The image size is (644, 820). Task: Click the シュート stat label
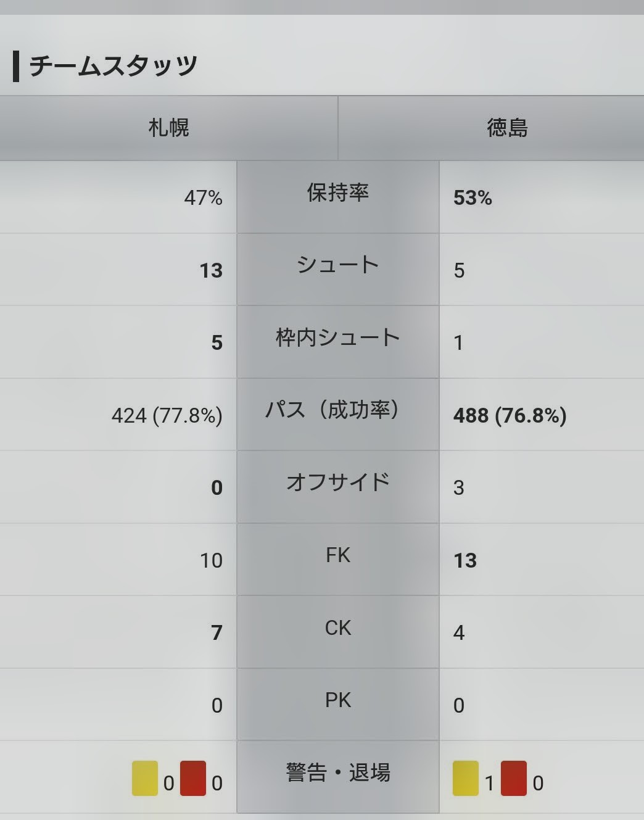click(x=338, y=265)
